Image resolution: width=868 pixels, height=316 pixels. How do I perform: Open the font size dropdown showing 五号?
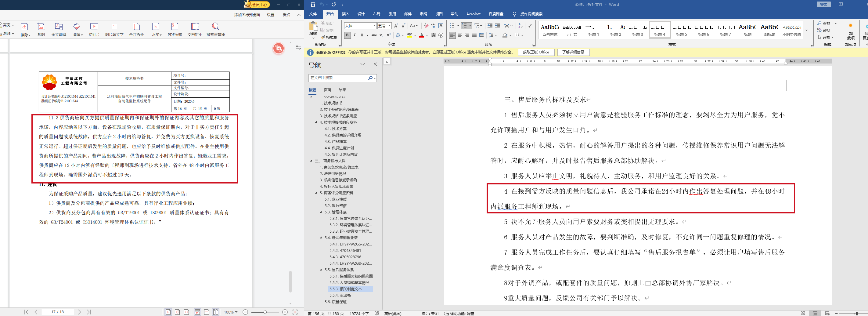390,26
